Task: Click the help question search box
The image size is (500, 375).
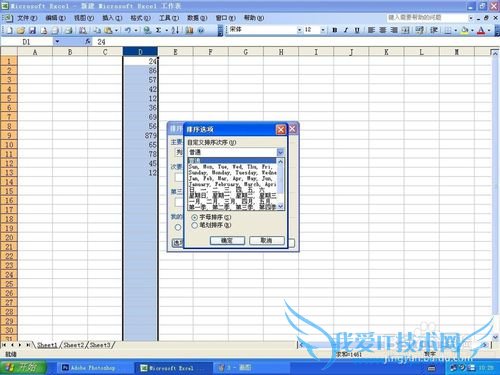Action: coord(427,17)
